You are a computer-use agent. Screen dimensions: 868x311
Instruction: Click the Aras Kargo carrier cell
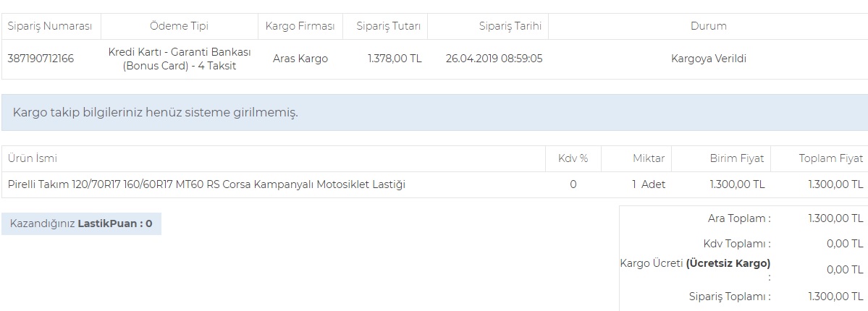(300, 59)
